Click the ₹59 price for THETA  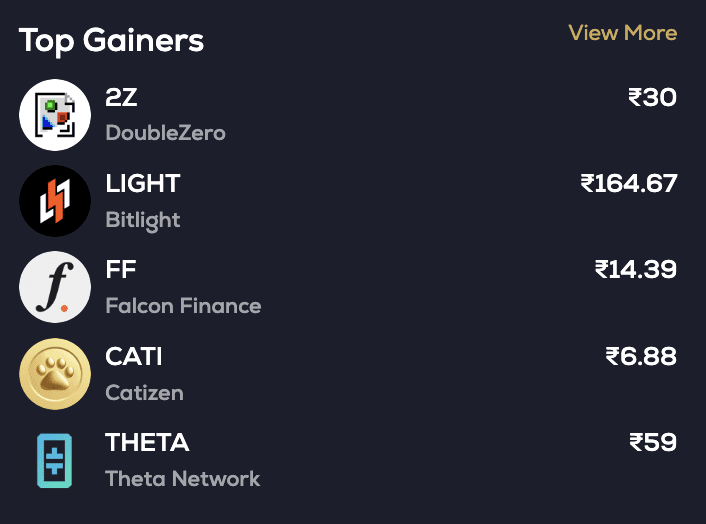(x=652, y=442)
